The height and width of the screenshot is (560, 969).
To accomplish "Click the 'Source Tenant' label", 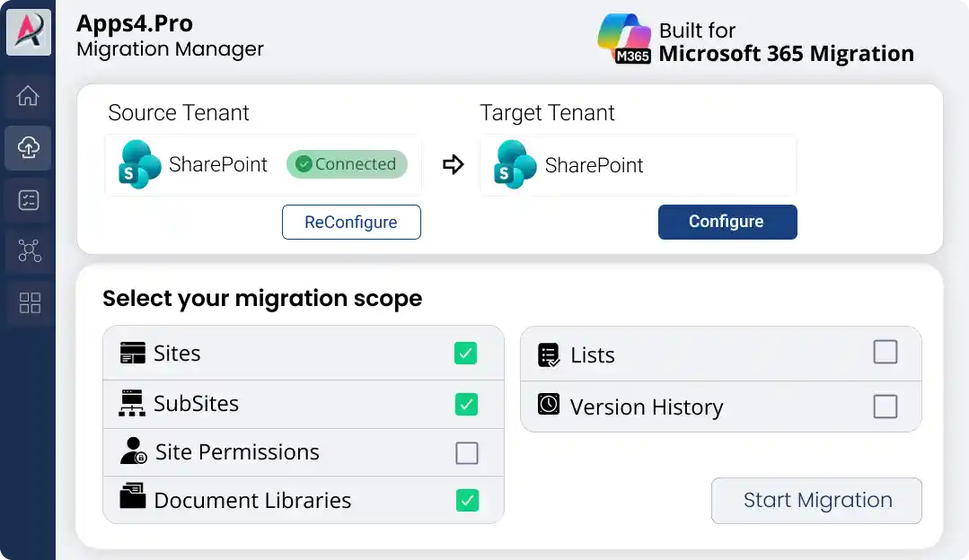I will 179,113.
